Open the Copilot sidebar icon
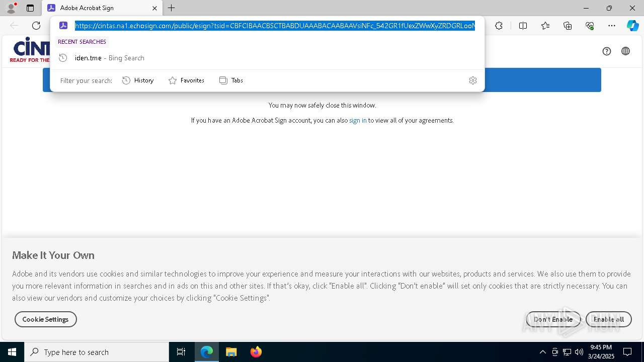Viewport: 644px width, 362px height. point(632,26)
